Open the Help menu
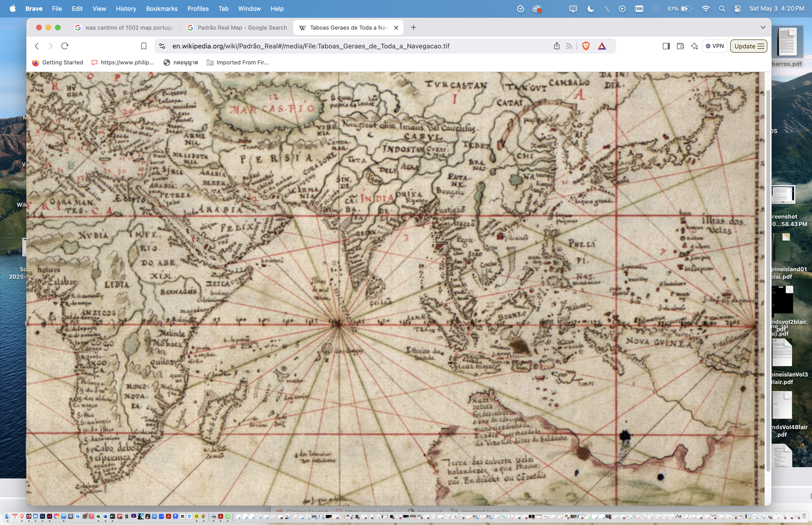The height and width of the screenshot is (525, 812). click(277, 8)
